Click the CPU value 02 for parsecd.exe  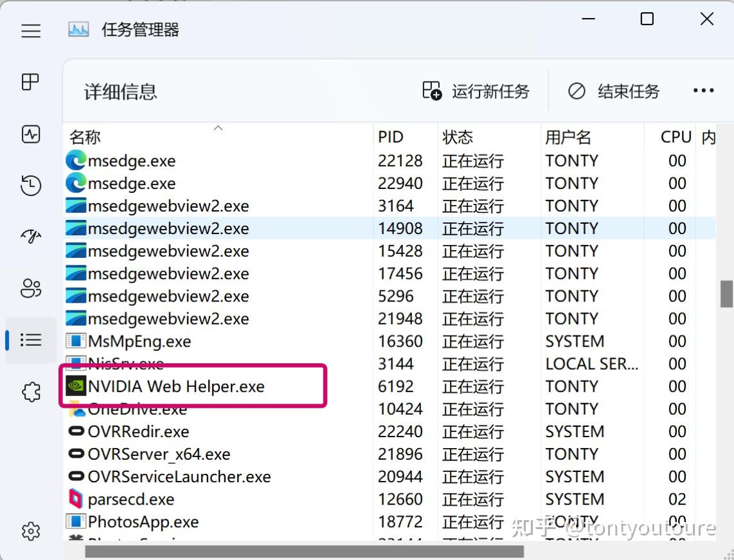click(x=677, y=499)
